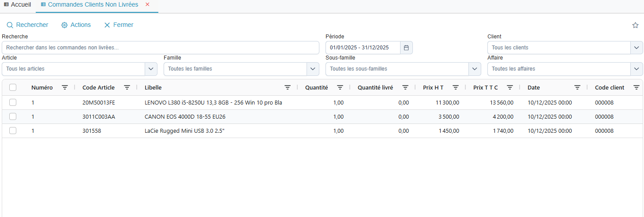Tick the select-all checkbox in table header
Viewport: 644px width, 217px height.
(13, 88)
